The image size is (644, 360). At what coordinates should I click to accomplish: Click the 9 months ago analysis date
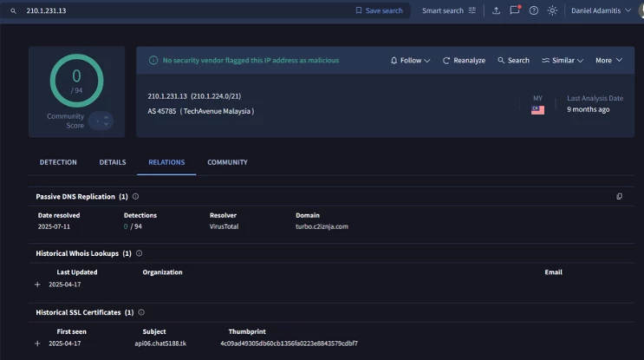point(589,109)
